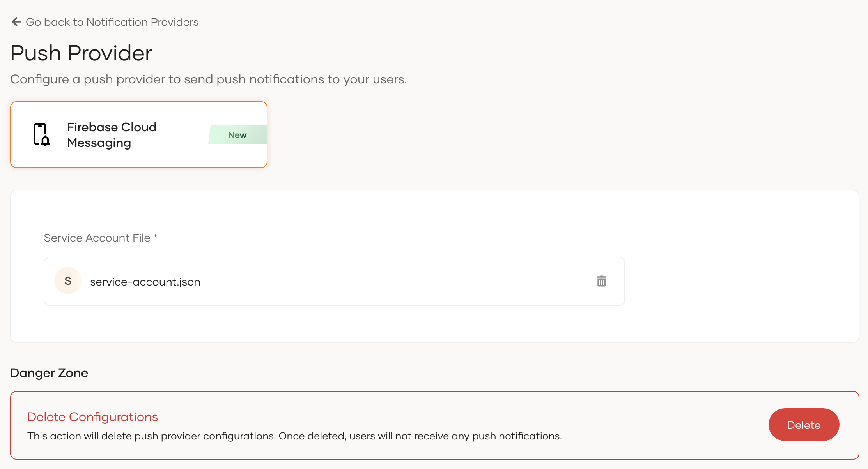
Task: Click the Firebase Cloud Messaging label text
Action: 112,134
